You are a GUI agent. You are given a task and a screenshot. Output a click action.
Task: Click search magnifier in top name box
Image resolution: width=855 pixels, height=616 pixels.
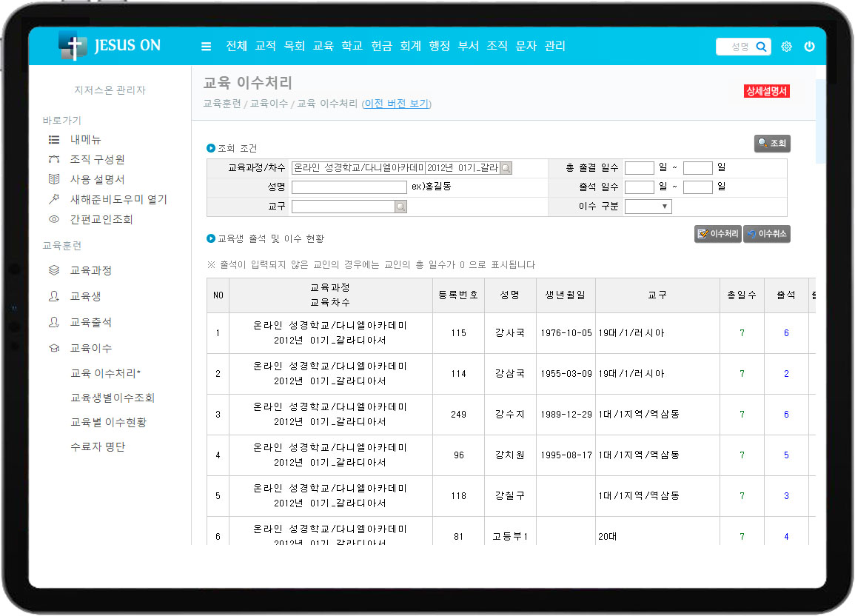[761, 47]
